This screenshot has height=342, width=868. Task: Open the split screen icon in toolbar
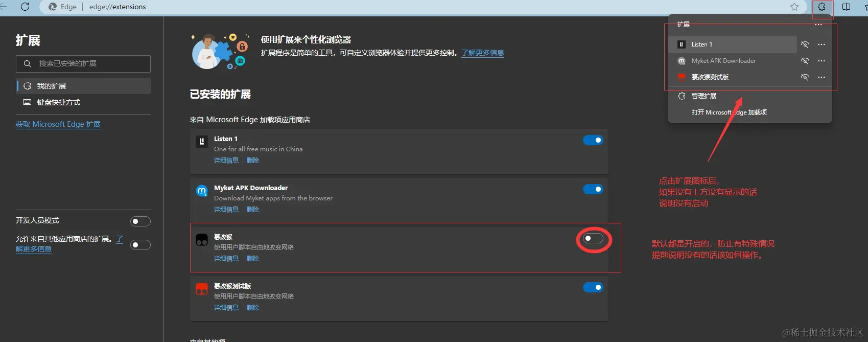847,7
